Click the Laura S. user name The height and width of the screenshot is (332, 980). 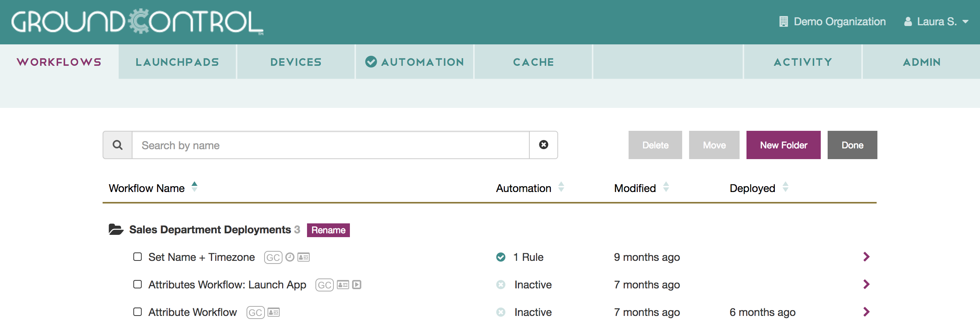[x=937, y=21]
